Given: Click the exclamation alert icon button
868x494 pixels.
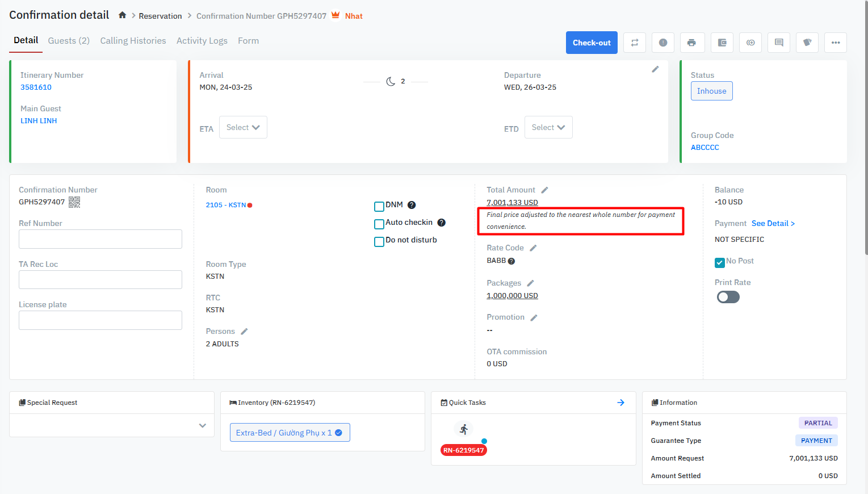Looking at the screenshot, I should pos(662,43).
